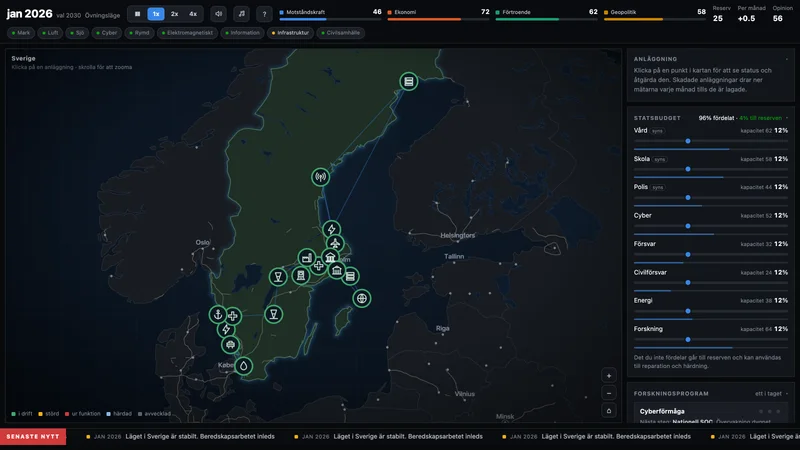The height and width of the screenshot is (450, 800).
Task: Collapse the Forskningsprogram panel
Action: point(787,393)
